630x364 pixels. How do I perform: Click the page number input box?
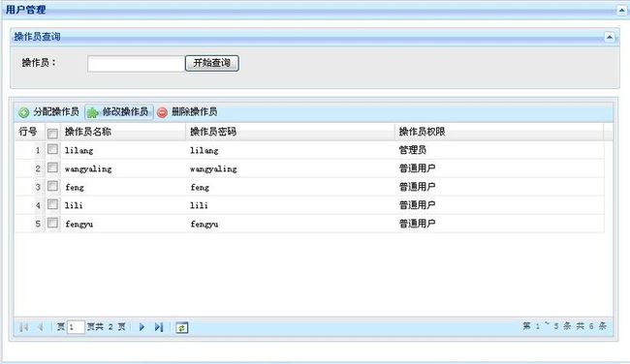tap(76, 327)
